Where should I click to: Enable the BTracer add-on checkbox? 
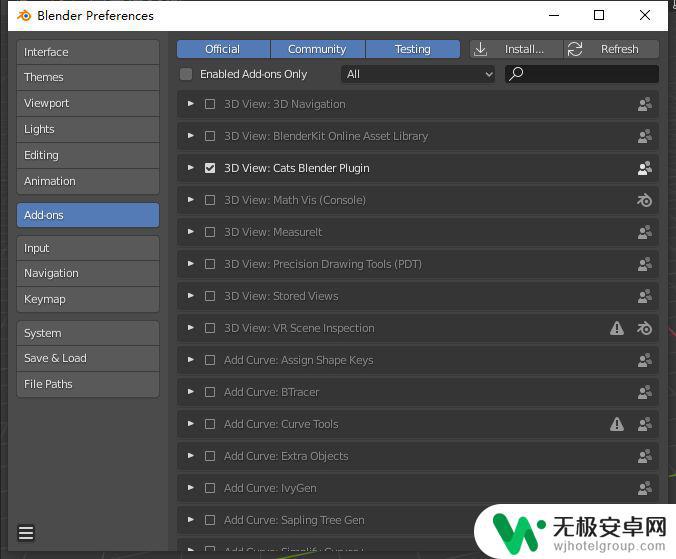point(210,392)
